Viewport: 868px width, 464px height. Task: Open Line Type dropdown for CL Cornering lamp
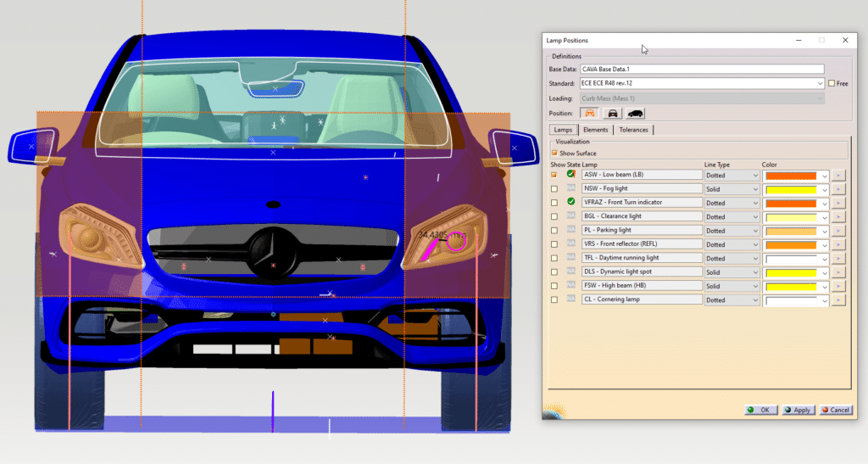click(x=732, y=299)
